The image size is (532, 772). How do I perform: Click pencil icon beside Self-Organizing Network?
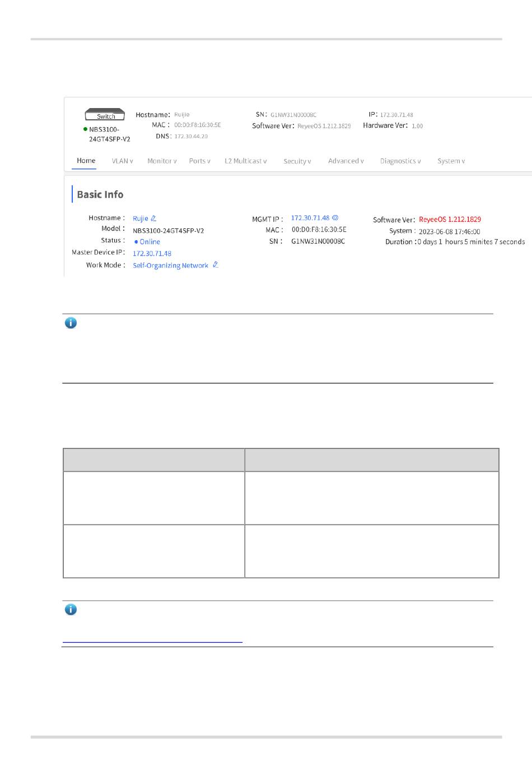click(x=216, y=265)
